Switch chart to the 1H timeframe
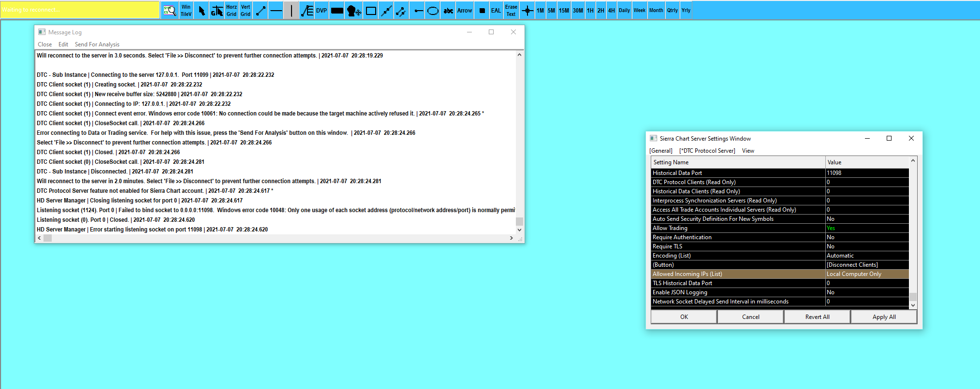980x389 pixels. coord(590,10)
